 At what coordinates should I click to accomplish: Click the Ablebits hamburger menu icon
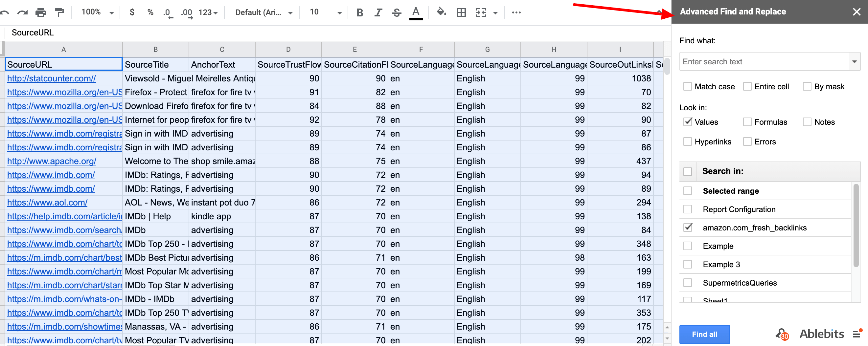pos(857,334)
